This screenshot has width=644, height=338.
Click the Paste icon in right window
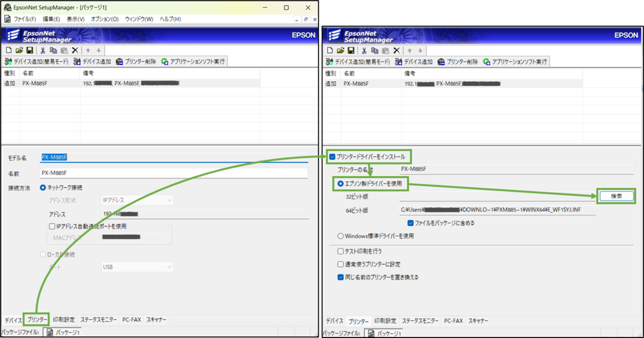coord(385,51)
